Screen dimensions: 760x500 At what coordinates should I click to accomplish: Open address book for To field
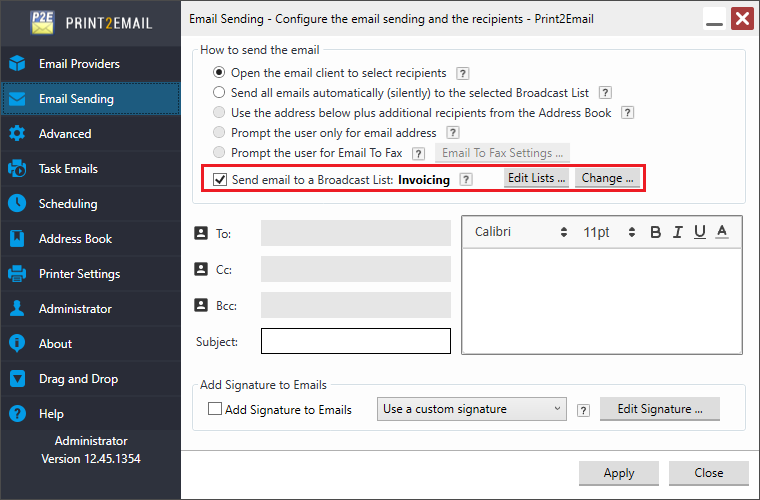pos(201,233)
